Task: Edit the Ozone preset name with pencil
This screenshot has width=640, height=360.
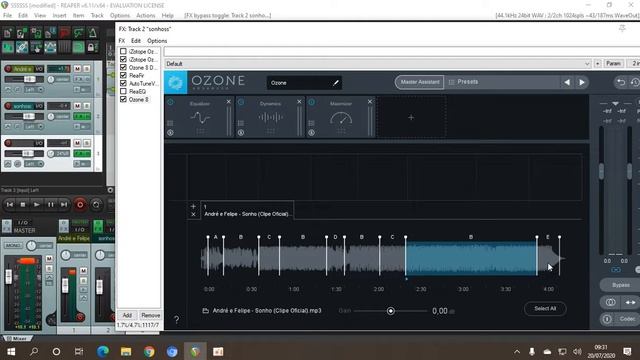Action: pyautogui.click(x=336, y=83)
